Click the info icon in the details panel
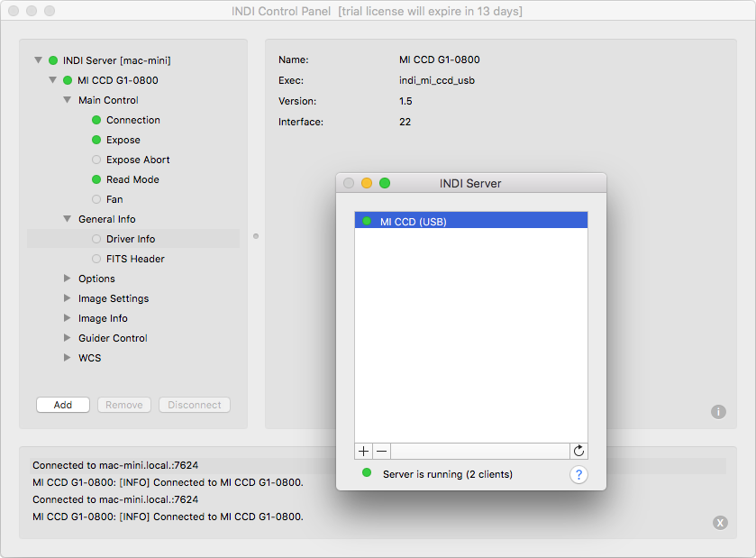 pyautogui.click(x=718, y=412)
